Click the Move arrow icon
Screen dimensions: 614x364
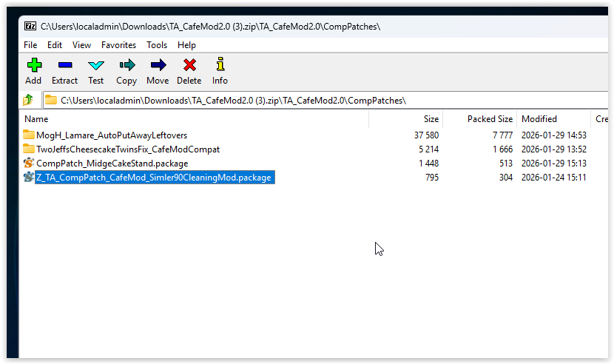click(x=158, y=65)
